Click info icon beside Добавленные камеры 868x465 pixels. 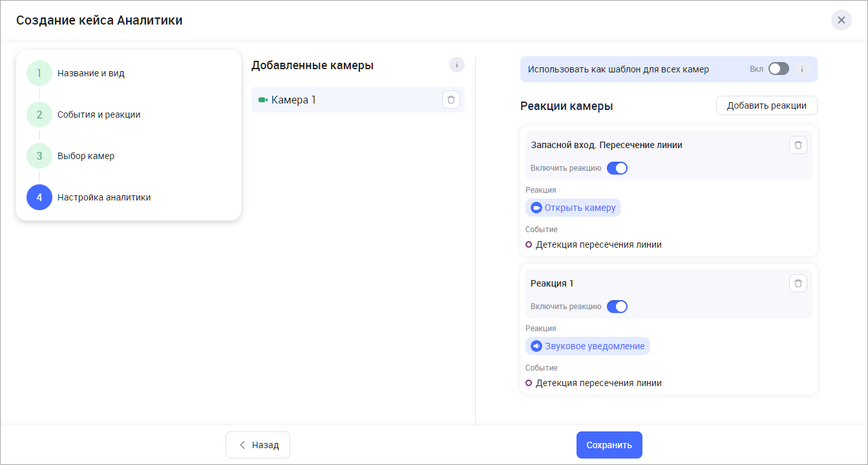456,65
